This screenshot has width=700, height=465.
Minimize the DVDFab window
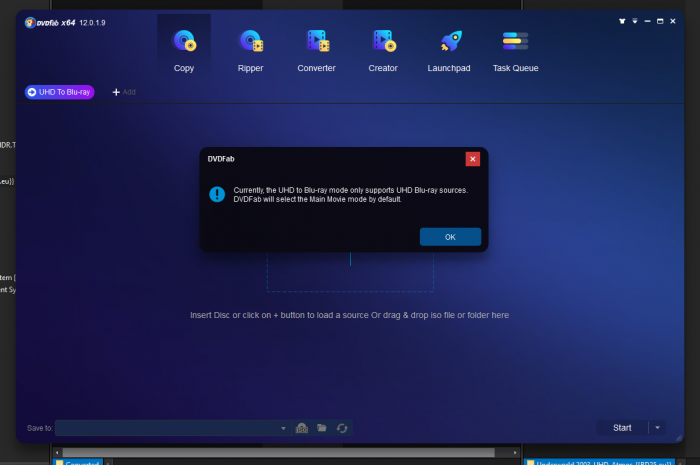pyautogui.click(x=647, y=21)
